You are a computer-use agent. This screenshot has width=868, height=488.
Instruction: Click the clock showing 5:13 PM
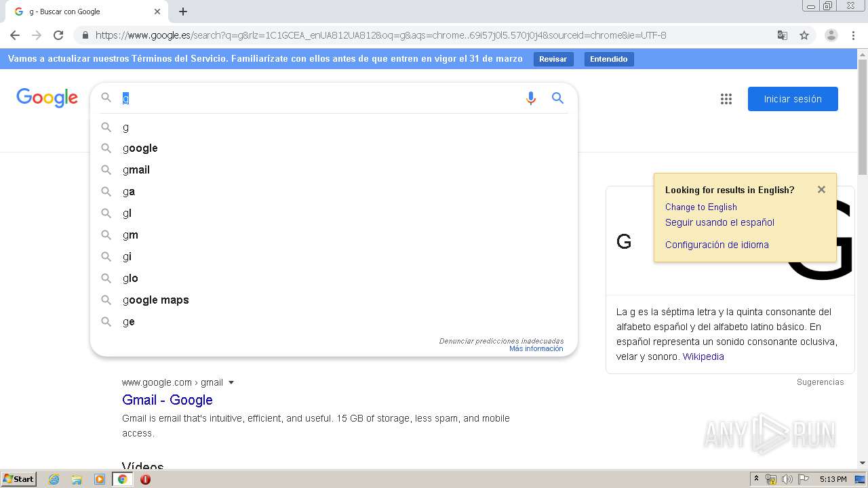(833, 479)
